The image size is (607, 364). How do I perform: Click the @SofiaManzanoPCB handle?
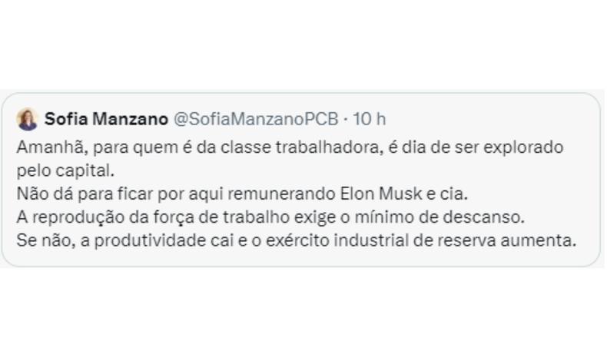tap(257, 119)
